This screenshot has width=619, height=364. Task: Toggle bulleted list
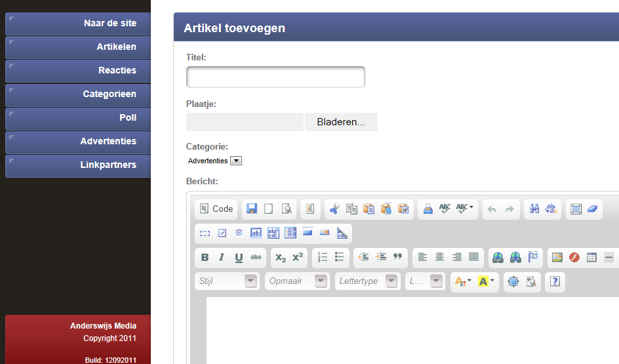[340, 257]
